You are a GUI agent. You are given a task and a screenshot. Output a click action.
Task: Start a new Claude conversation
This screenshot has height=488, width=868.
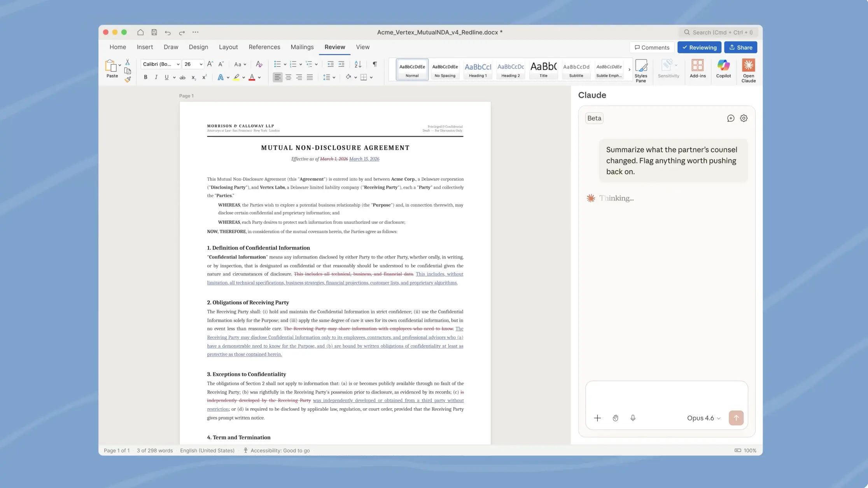[730, 118]
